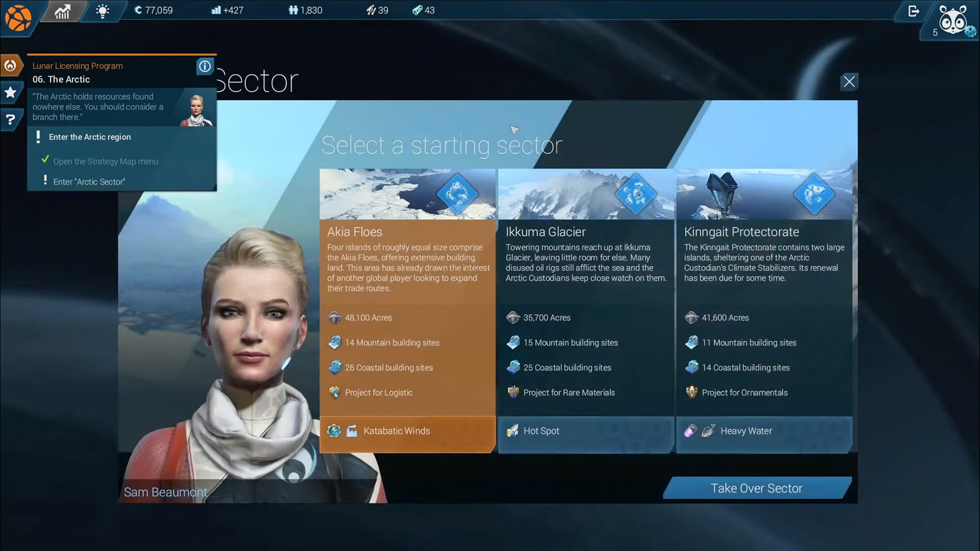Select the Enter the Arctic region objective
This screenshot has width=980, height=551.
click(x=90, y=137)
